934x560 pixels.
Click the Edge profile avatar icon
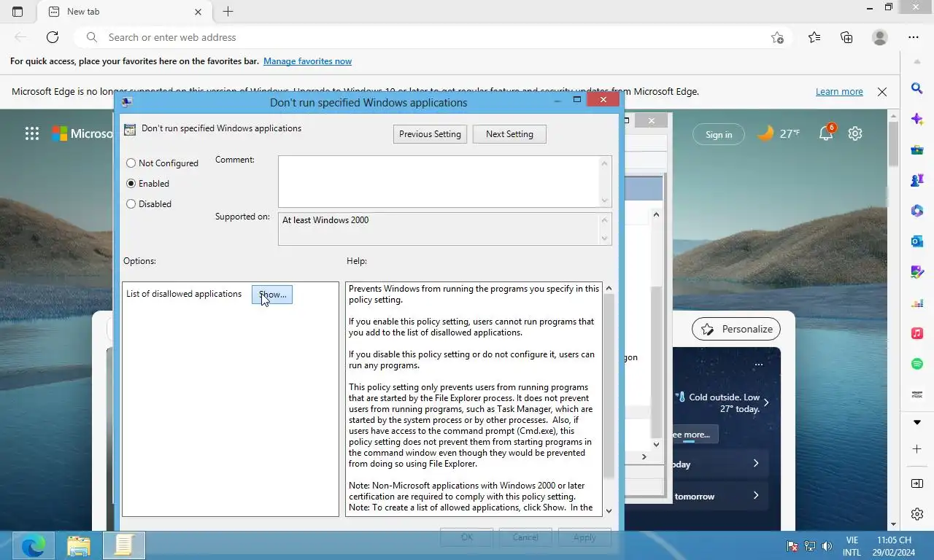click(x=880, y=37)
